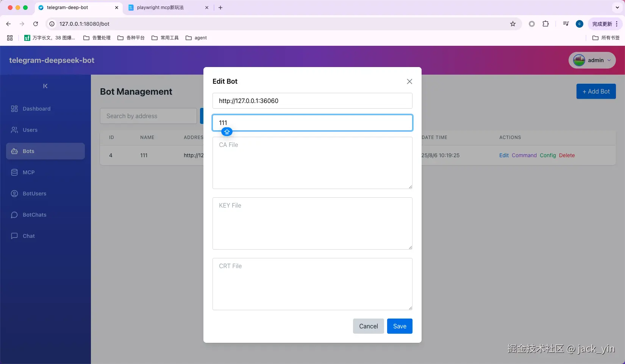
Task: Open the admin user dropdown
Action: 592,60
